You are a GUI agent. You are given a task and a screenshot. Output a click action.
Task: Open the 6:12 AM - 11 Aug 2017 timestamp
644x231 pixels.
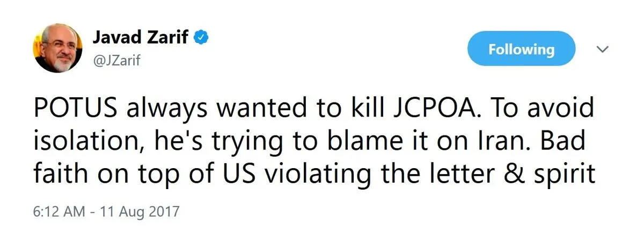pos(107,211)
